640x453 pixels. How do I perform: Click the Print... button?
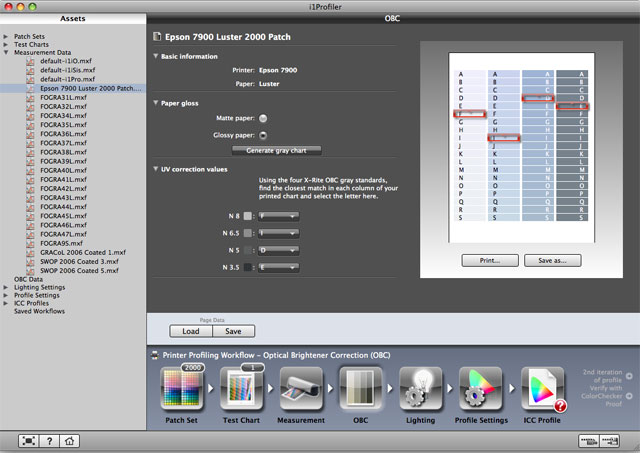point(490,260)
